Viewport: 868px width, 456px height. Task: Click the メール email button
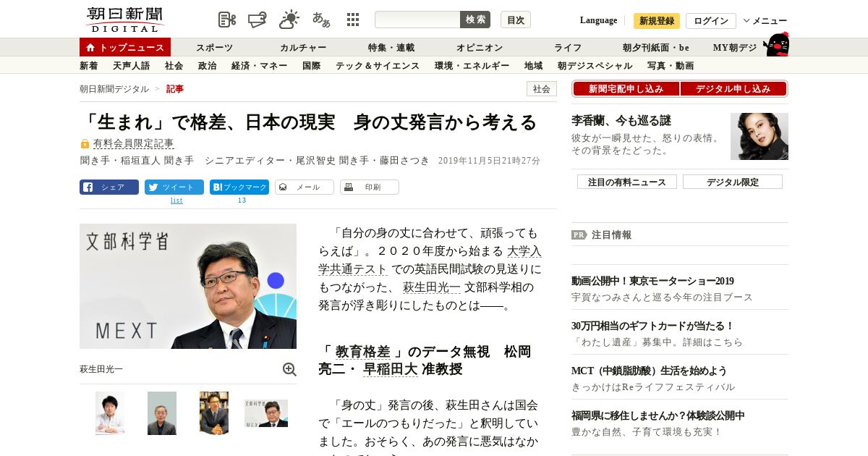[305, 187]
